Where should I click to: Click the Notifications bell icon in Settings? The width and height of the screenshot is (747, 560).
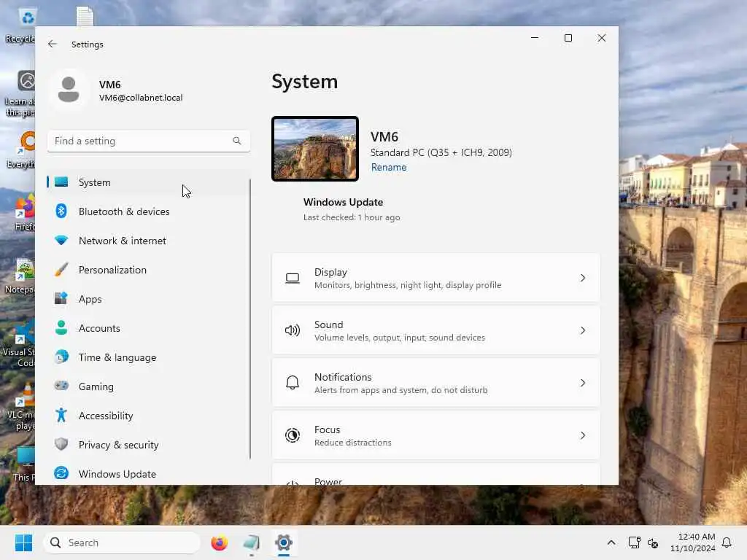coord(293,383)
